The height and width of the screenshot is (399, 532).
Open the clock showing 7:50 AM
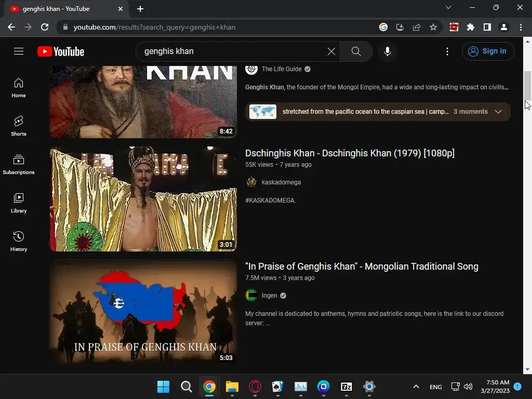click(x=495, y=387)
